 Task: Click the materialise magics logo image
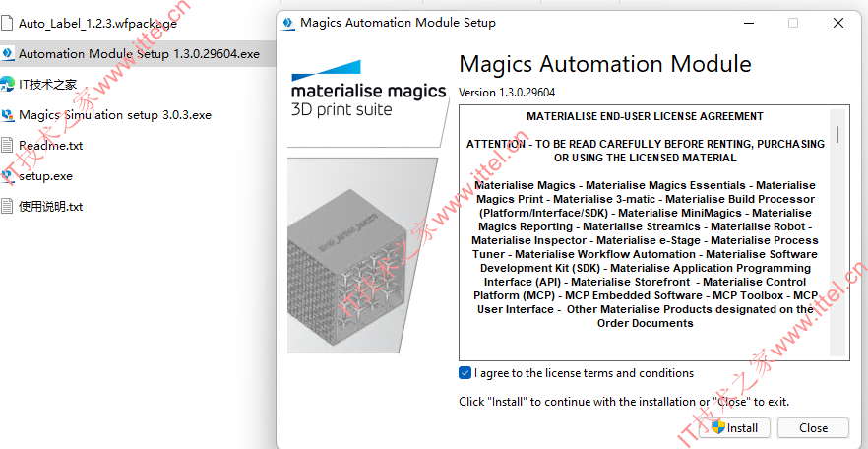tap(368, 91)
